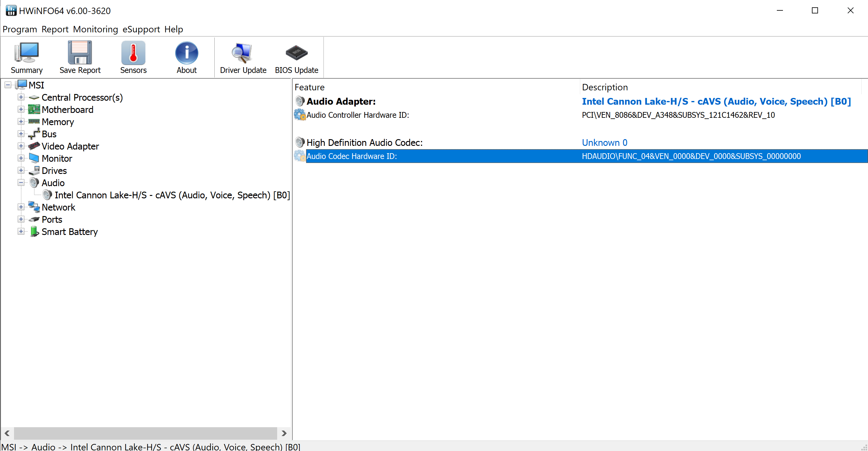Click the Video Adapter card icon

coord(34,146)
